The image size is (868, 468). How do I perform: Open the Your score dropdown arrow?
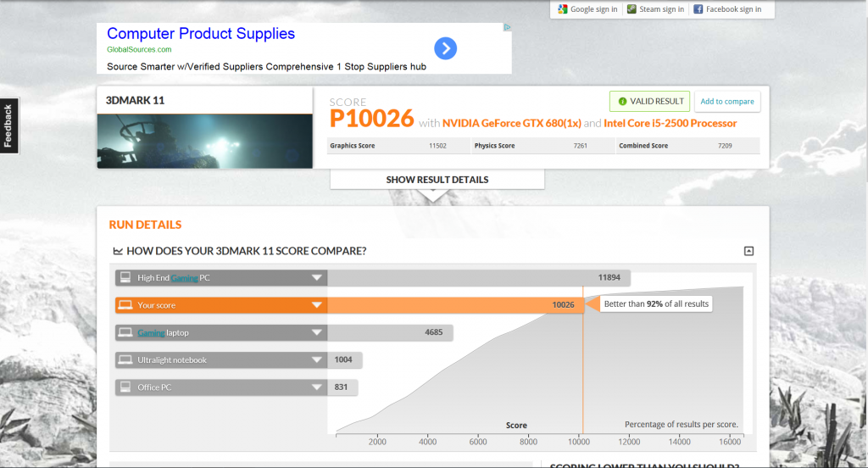click(x=316, y=305)
